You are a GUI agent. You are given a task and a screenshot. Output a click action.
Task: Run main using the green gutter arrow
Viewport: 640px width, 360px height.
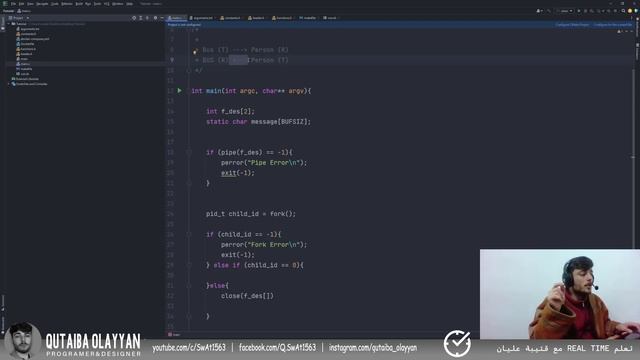click(180, 91)
